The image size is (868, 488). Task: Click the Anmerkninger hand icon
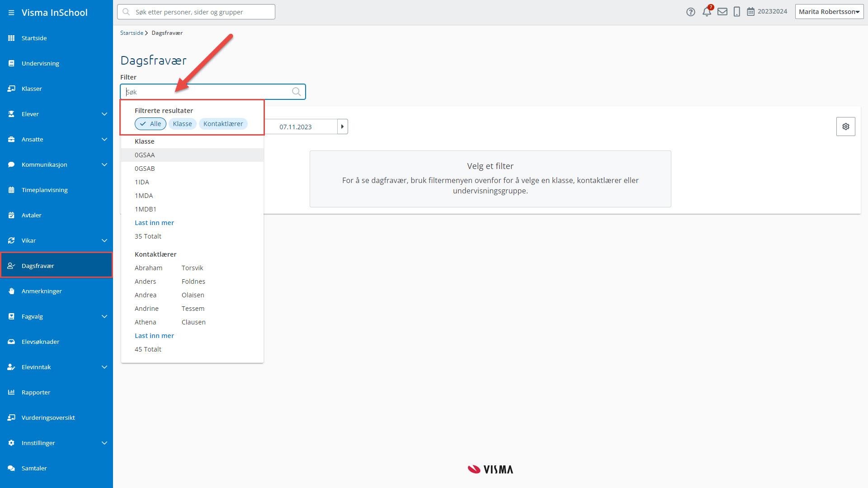pos(11,291)
